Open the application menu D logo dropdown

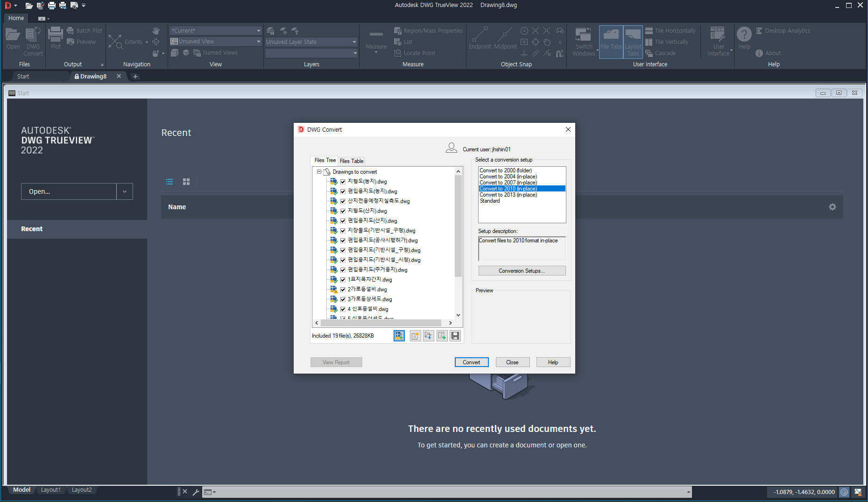tap(10, 5)
